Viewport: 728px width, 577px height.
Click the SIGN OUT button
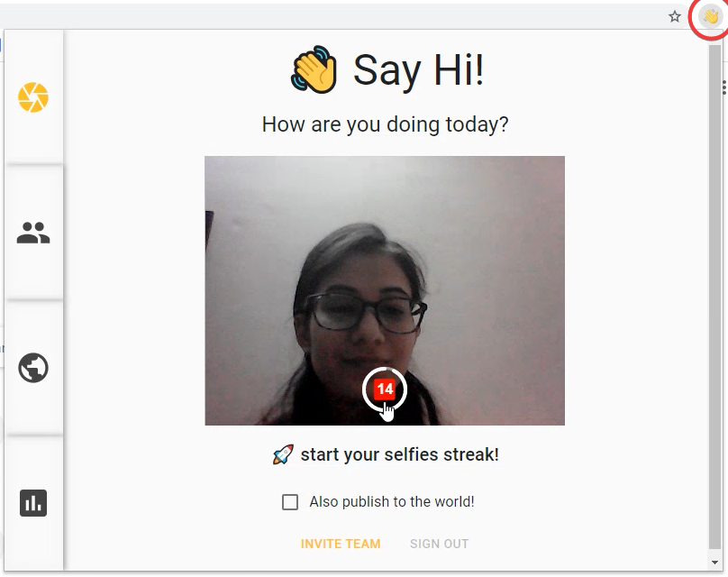click(439, 544)
